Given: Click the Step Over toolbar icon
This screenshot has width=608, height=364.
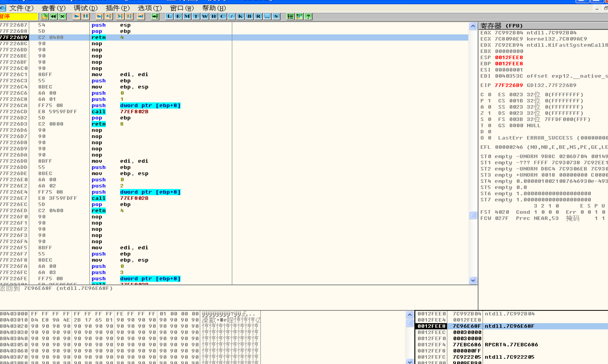Looking at the screenshot, I should tap(109, 17).
